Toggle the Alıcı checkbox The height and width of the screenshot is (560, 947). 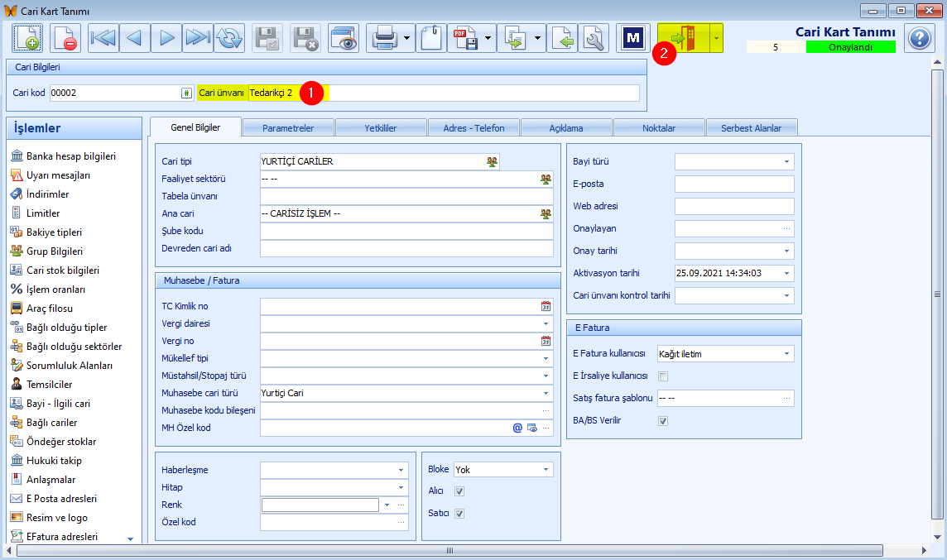click(459, 491)
